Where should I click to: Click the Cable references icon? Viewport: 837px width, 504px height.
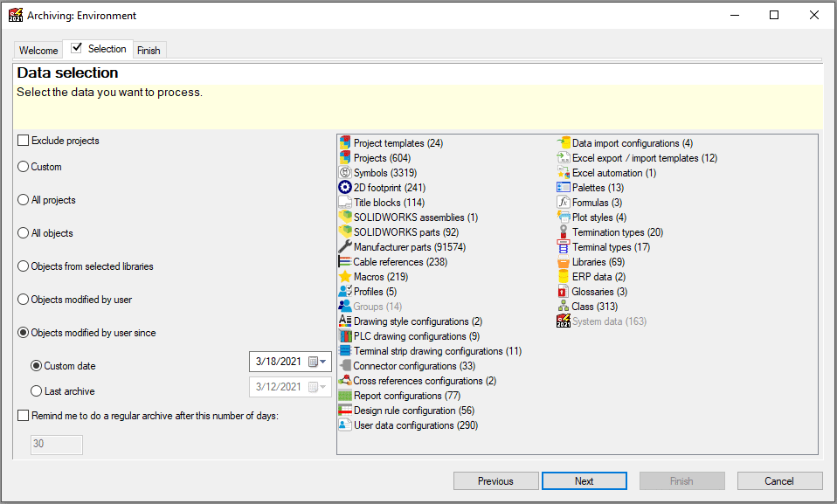tap(344, 262)
